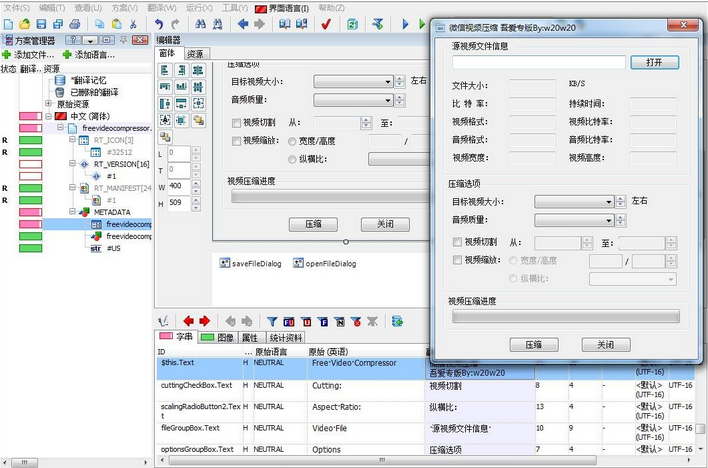Click the FU filter icon

point(289,322)
